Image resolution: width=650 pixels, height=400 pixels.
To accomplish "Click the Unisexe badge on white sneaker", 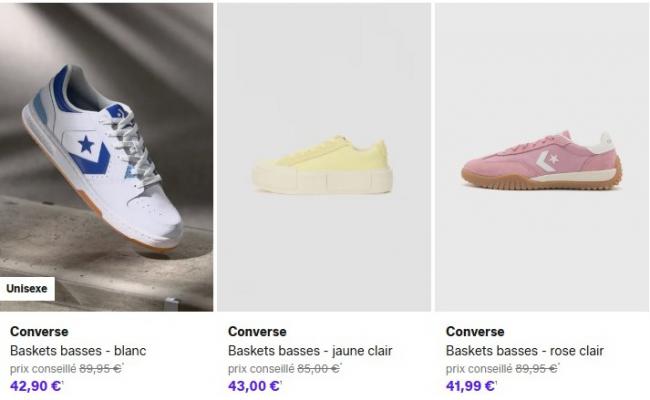I will [27, 288].
